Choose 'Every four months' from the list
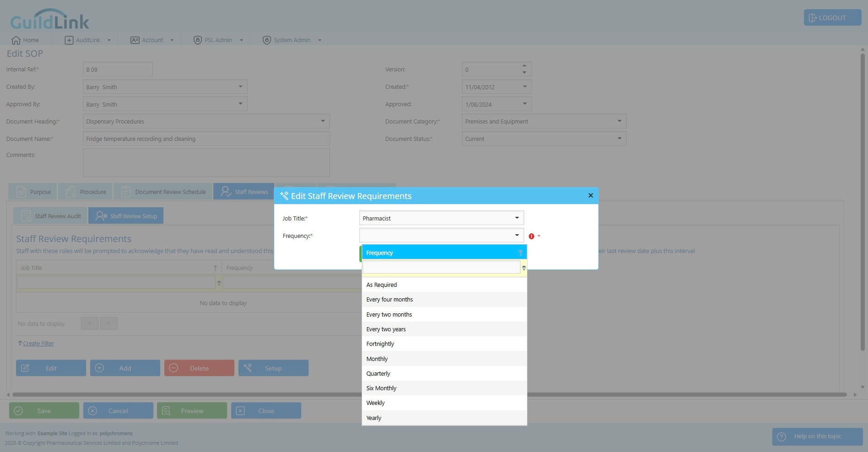Image resolution: width=868 pixels, height=452 pixels. (444, 299)
